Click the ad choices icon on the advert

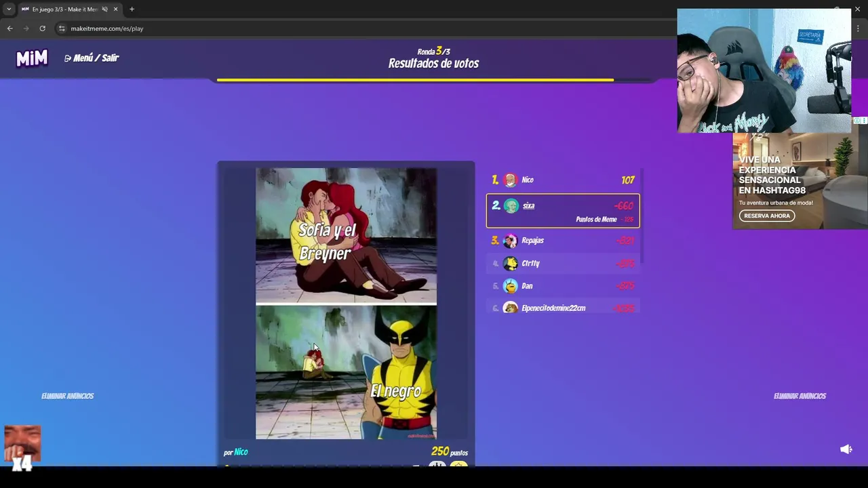(x=860, y=121)
